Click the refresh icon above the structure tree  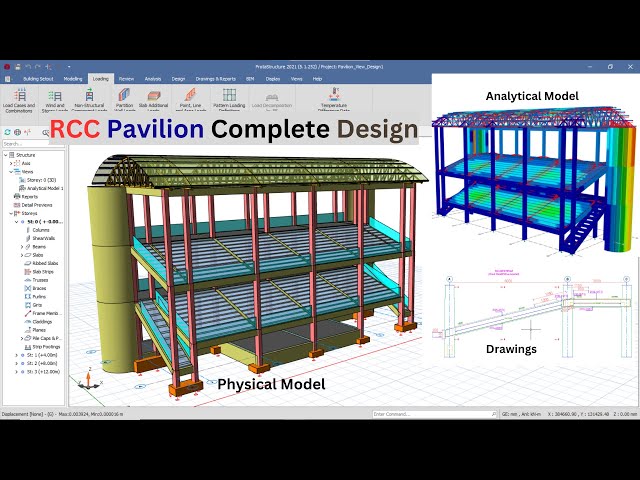[x=7, y=132]
